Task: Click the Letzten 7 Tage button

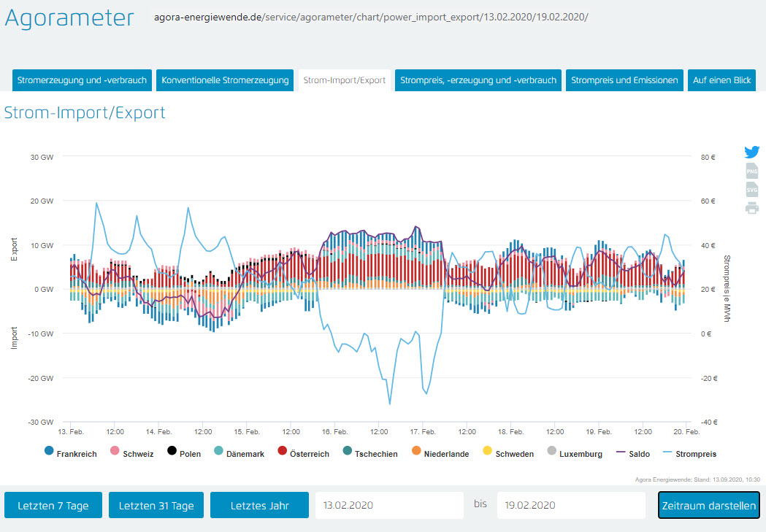Action: [x=53, y=506]
